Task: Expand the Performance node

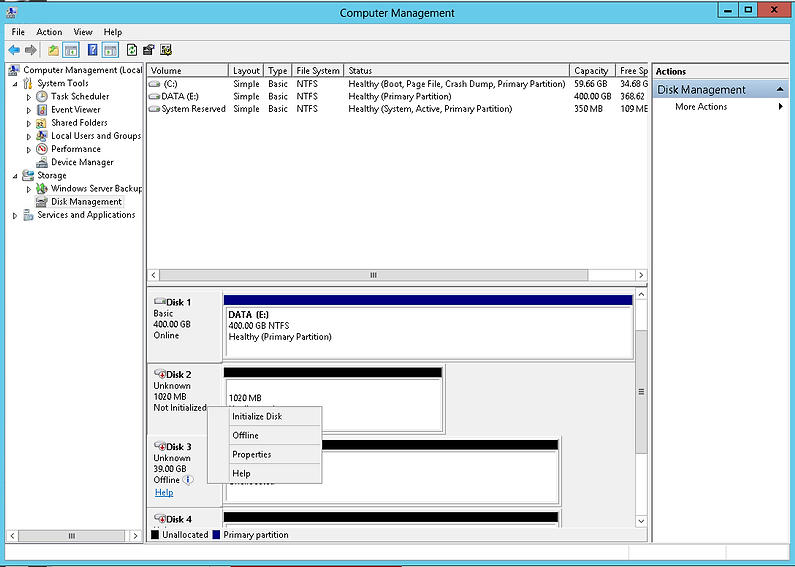Action: coord(29,150)
